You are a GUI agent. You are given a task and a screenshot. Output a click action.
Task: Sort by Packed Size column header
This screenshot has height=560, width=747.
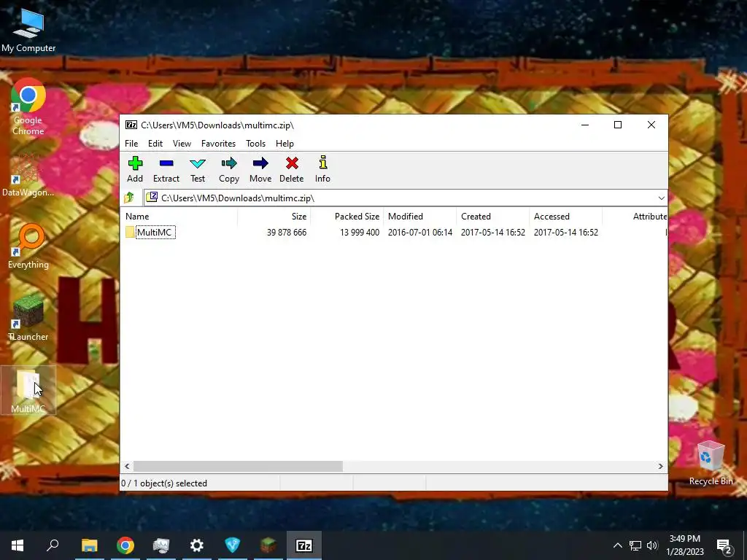347,216
